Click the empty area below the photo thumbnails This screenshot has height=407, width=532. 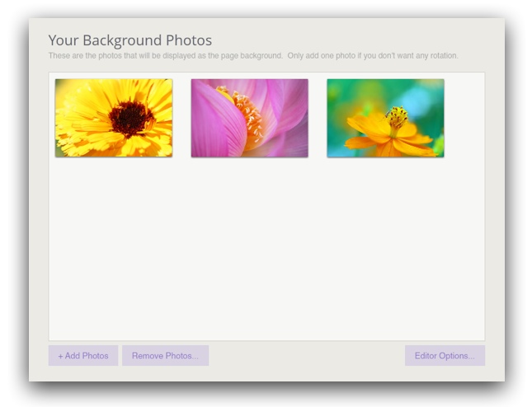(266, 247)
